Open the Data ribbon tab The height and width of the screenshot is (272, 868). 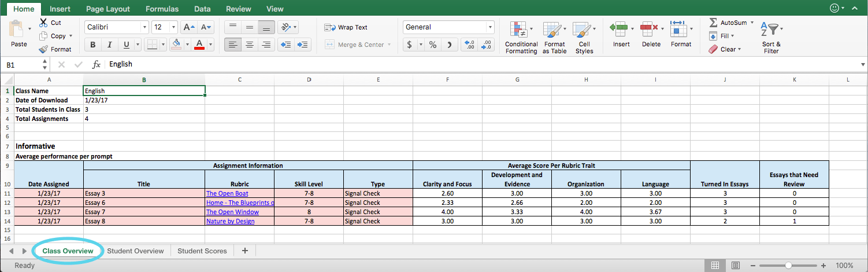(x=202, y=9)
